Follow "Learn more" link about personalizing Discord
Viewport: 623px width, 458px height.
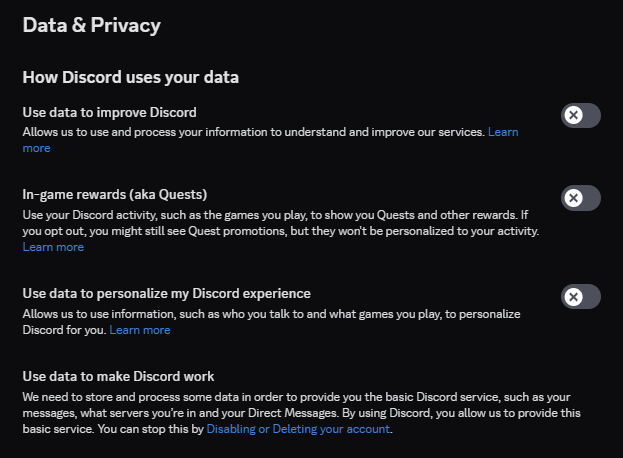139,330
